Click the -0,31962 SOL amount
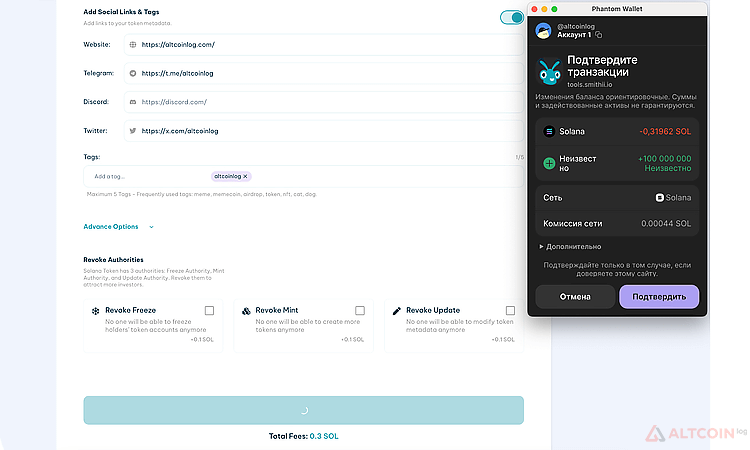Image resolution: width=750 pixels, height=450 pixels. pos(665,132)
